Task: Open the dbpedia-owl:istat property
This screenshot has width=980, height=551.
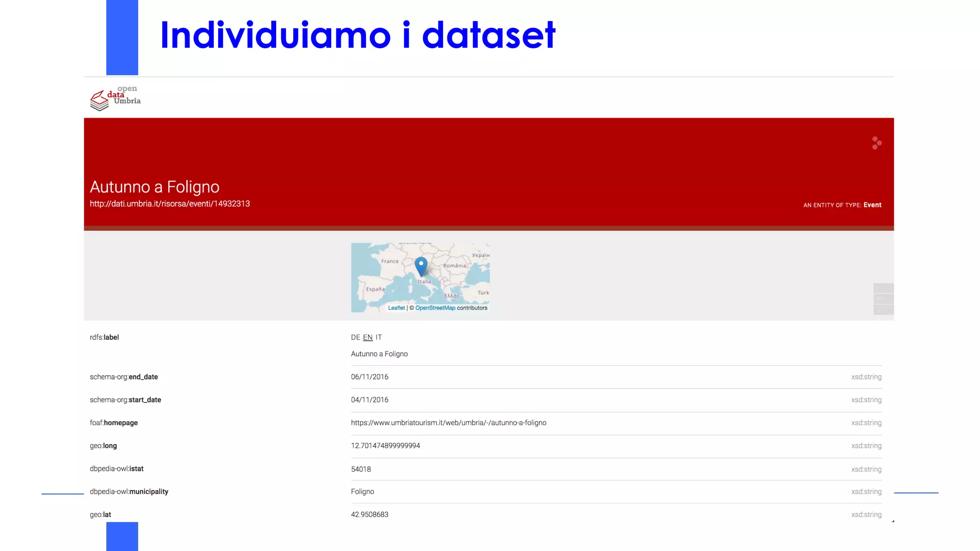Action: pos(117,469)
